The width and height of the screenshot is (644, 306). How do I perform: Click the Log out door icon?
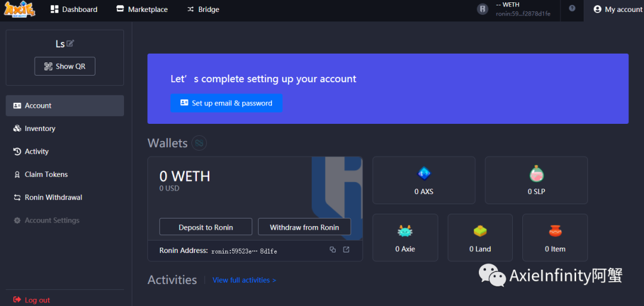tap(17, 300)
